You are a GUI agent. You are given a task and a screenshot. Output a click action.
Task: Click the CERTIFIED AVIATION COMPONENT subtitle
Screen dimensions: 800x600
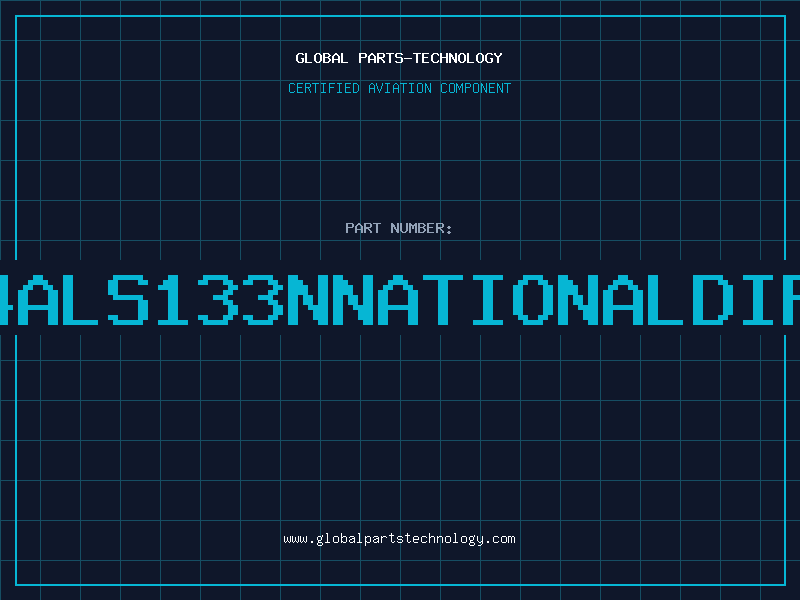point(399,88)
